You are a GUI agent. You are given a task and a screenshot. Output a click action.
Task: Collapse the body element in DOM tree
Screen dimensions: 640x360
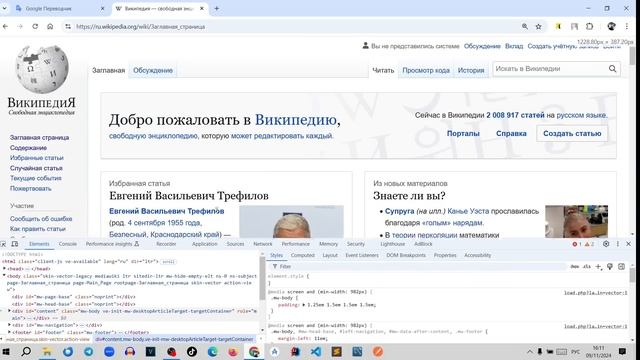click(4, 276)
